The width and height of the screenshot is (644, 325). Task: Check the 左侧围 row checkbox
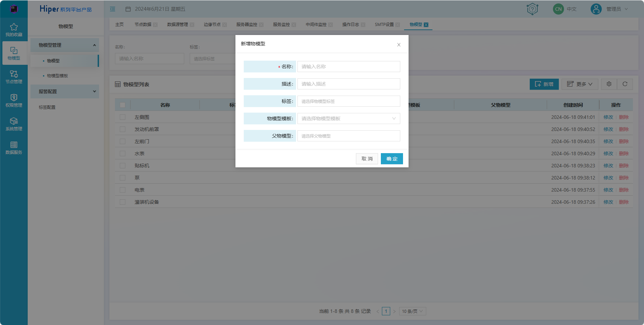[x=123, y=117]
